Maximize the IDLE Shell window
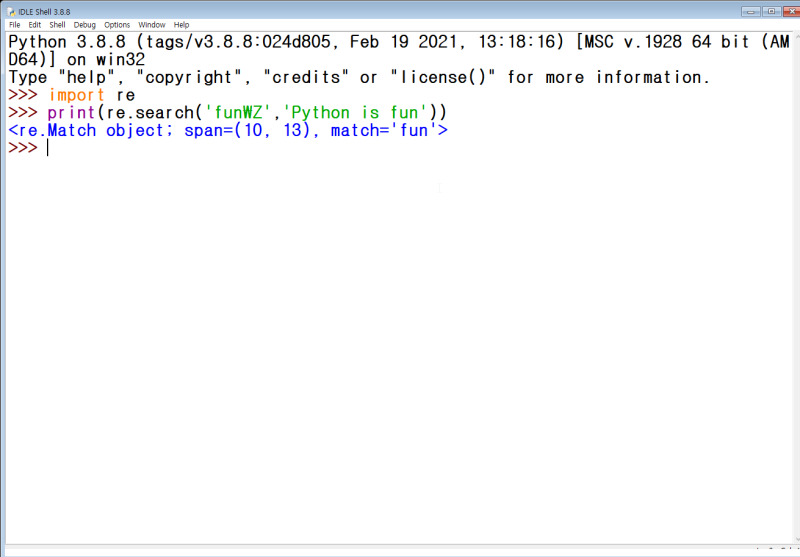800x557 pixels. coord(771,11)
